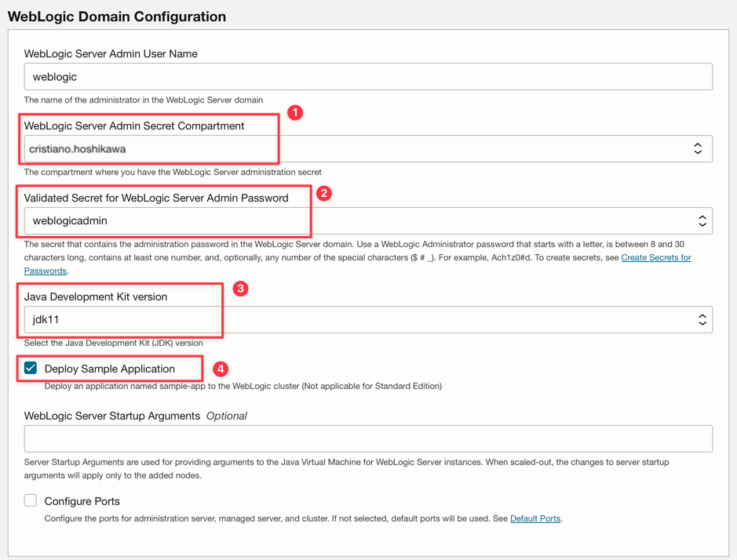
Task: Click the red annotation badge numbered 4
Action: (221, 369)
